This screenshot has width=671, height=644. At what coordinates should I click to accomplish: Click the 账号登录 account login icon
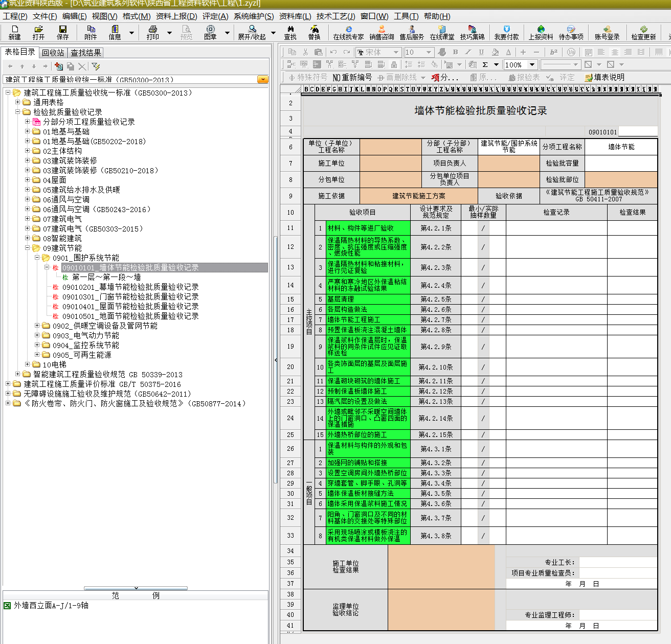(607, 33)
